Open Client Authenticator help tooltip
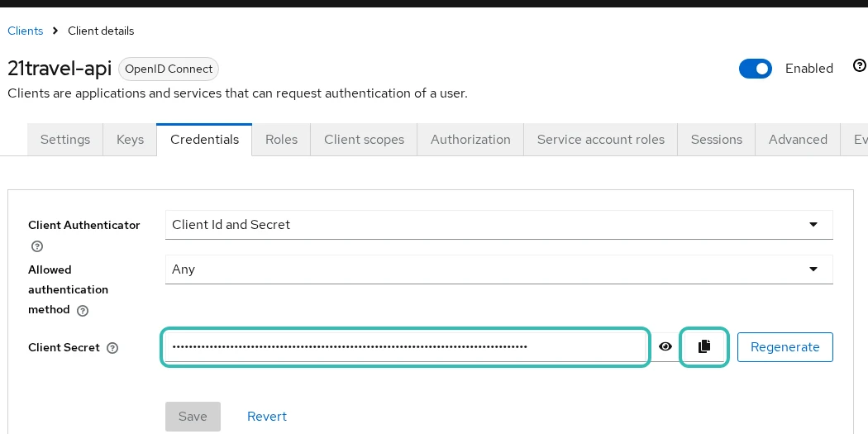868x434 pixels. (37, 246)
